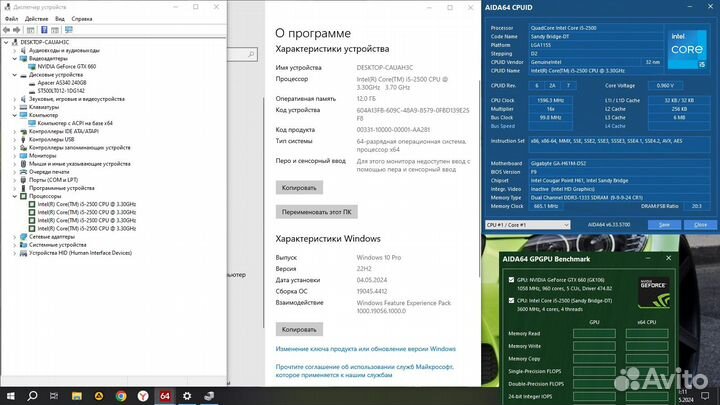This screenshot has height=405, width=720.
Task: Click the Очереди печати printer icon
Action: (x=23, y=172)
